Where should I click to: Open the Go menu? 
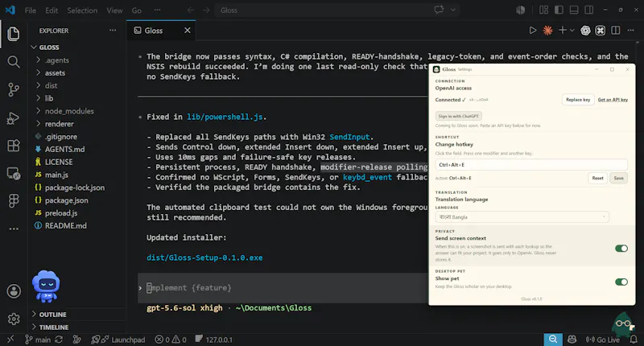tap(136, 10)
